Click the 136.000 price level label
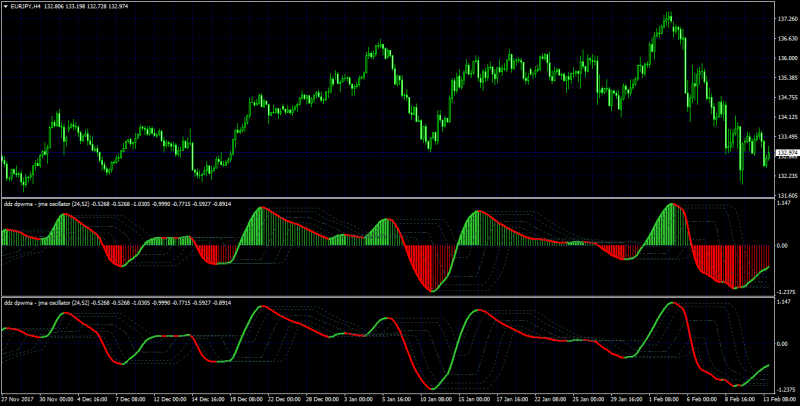Image resolution: width=800 pixels, height=406 pixels. [x=788, y=58]
